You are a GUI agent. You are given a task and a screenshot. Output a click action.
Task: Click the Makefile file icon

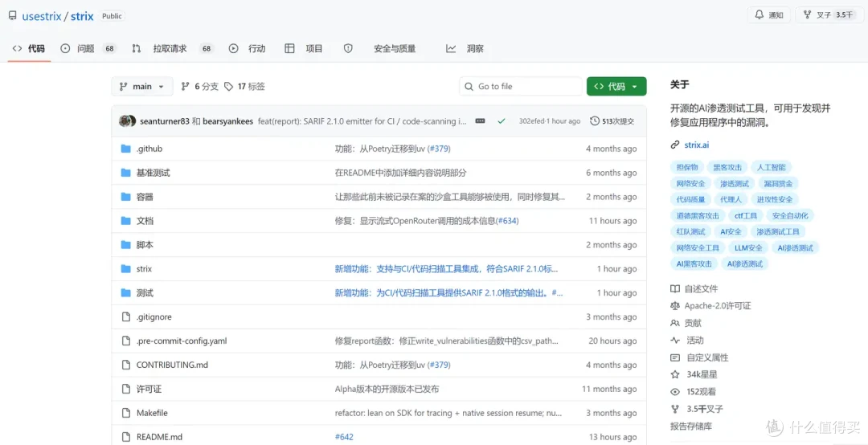pyautogui.click(x=125, y=413)
